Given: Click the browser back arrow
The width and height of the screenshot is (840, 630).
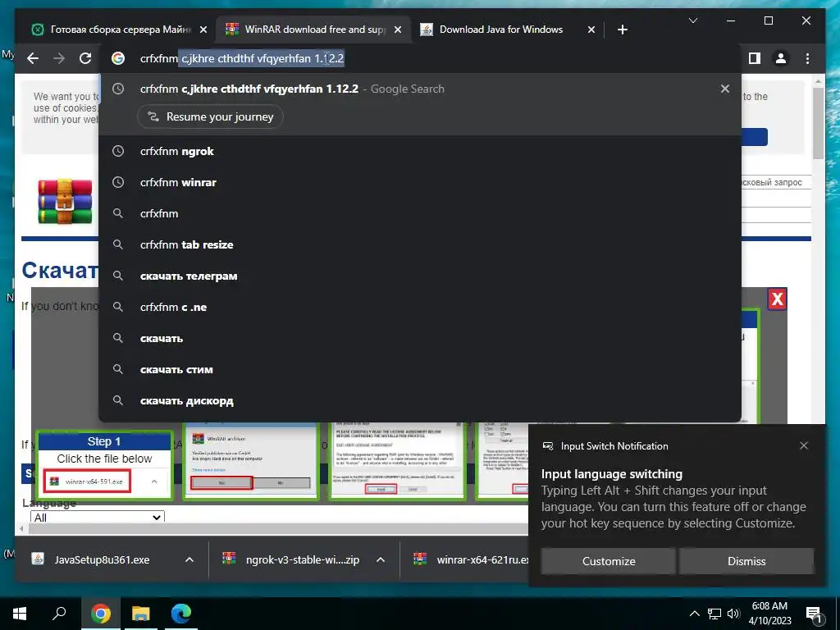Looking at the screenshot, I should coord(33,58).
